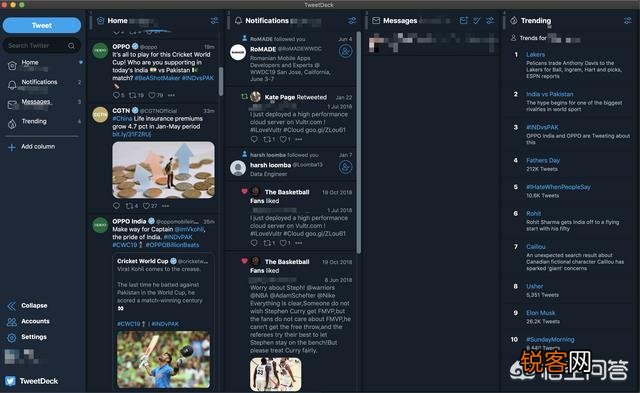Viewport: 640px width, 393px height.
Task: Like the CGTN insurance tweet
Action: [x=146, y=206]
